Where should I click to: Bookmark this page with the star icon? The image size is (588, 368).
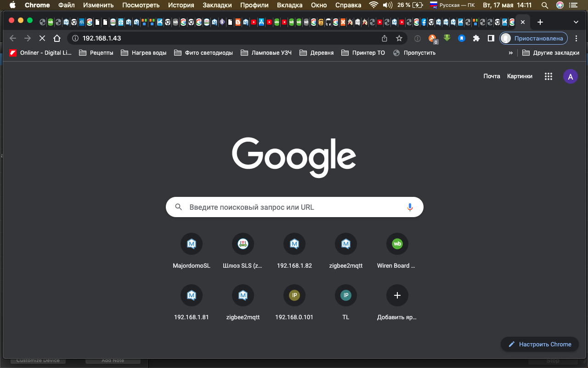399,38
